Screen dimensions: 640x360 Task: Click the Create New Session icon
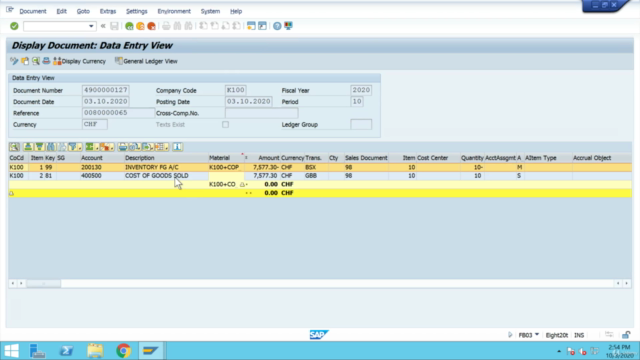point(251,26)
